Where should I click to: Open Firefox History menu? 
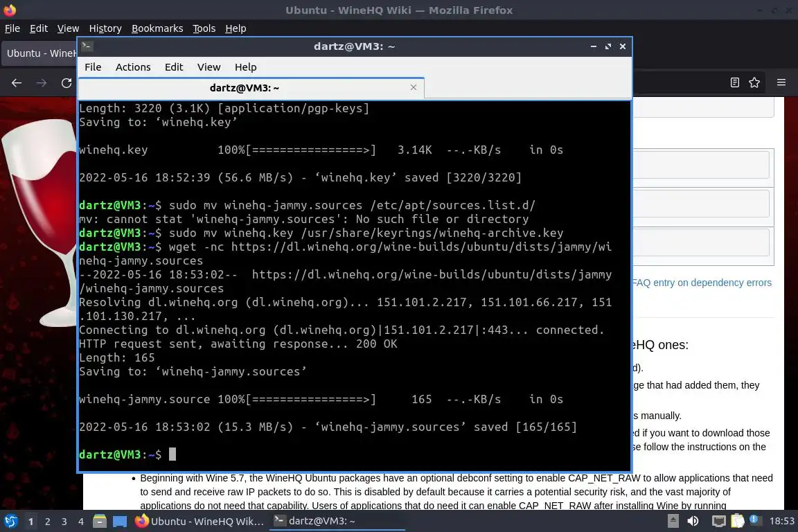(x=105, y=28)
